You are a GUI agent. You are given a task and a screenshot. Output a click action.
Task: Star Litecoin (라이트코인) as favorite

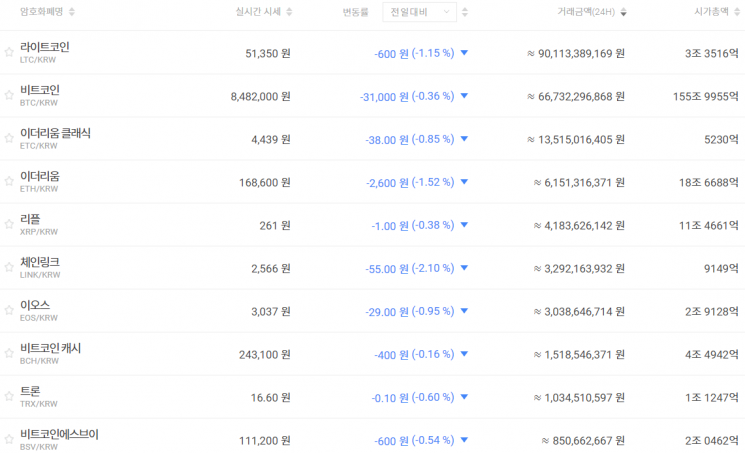[9, 52]
